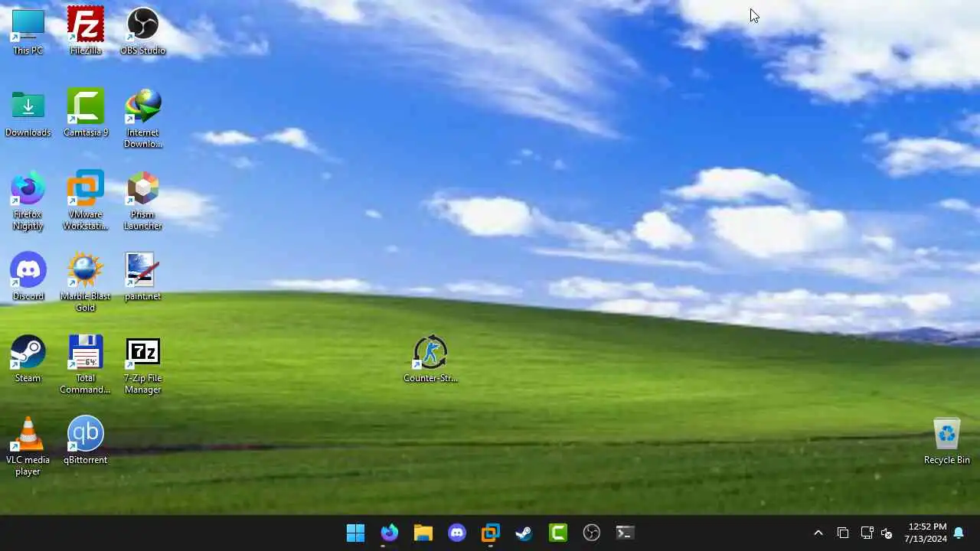
Task: Select the Prism Launcher desktop shortcut
Action: click(142, 201)
